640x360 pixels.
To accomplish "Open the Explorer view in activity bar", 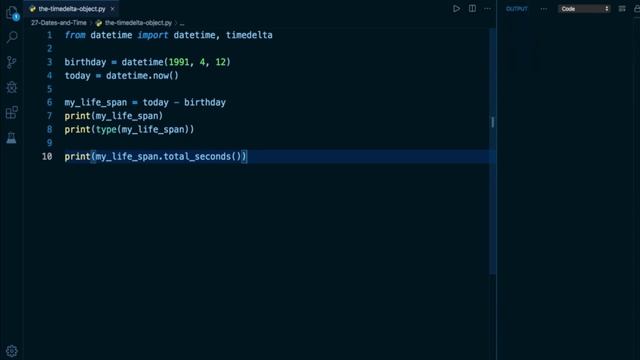I will 12,13.
